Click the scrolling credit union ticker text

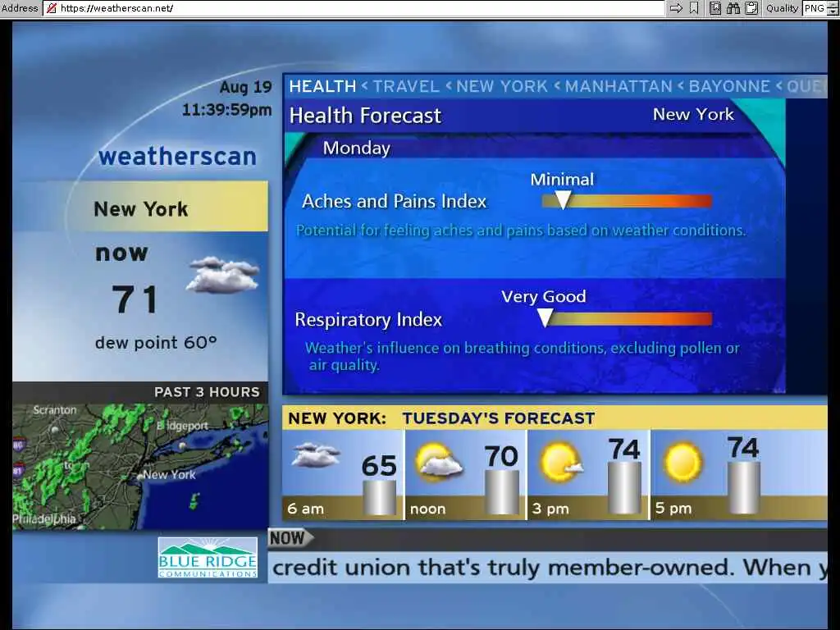pos(549,568)
